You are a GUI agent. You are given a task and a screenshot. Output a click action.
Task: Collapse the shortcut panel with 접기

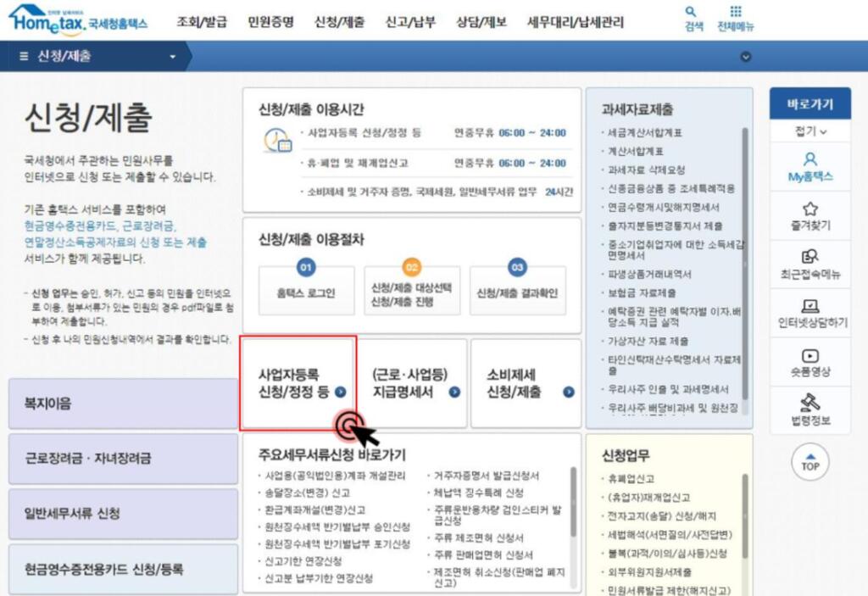point(810,131)
